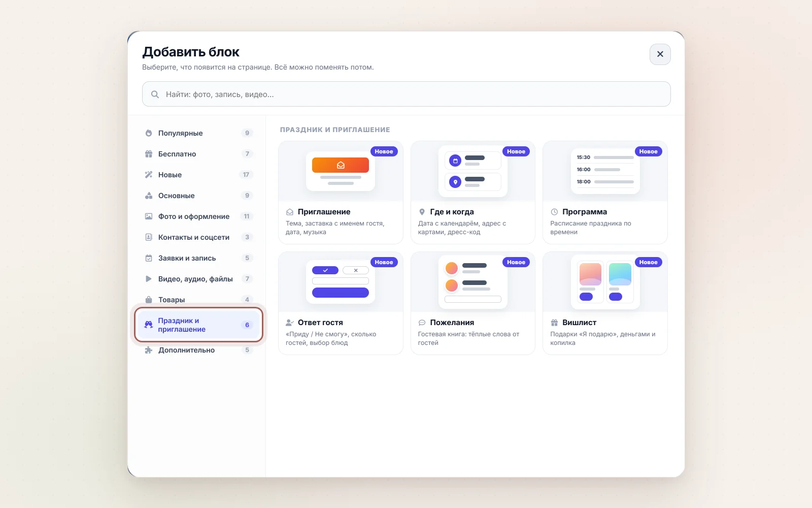Open the Товары category

pyautogui.click(x=198, y=300)
